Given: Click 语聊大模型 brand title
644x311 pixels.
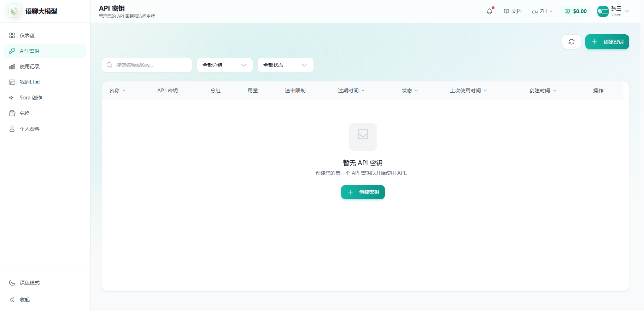Looking at the screenshot, I should coord(41,11).
